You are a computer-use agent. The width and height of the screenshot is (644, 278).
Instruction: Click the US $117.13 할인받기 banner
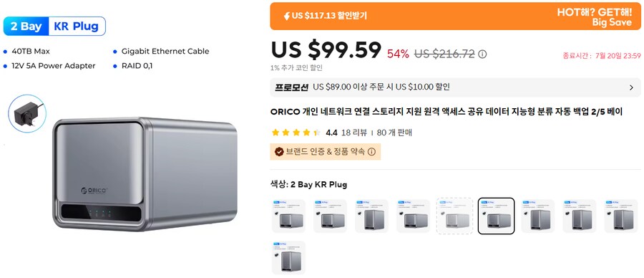click(455, 16)
